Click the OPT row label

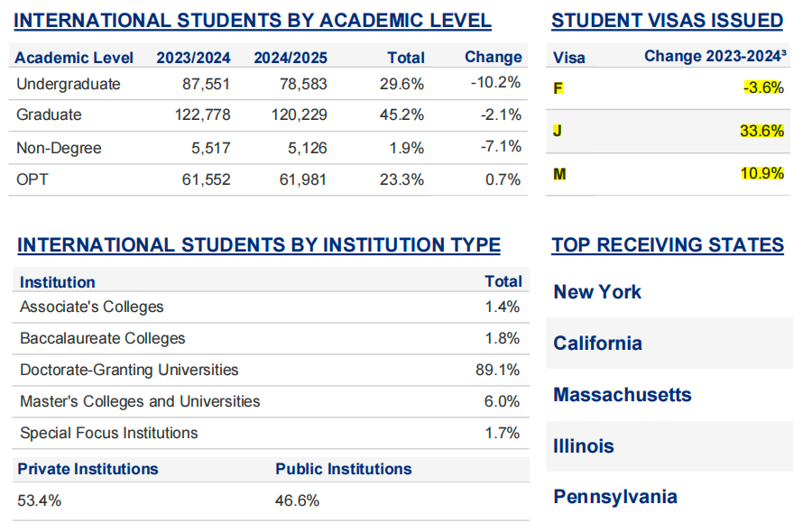pos(32,180)
